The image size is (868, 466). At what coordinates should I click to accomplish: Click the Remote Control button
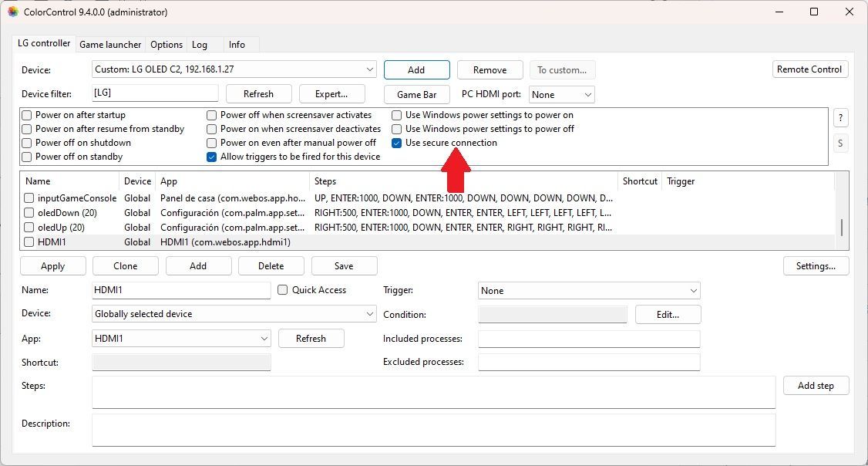[x=809, y=69]
